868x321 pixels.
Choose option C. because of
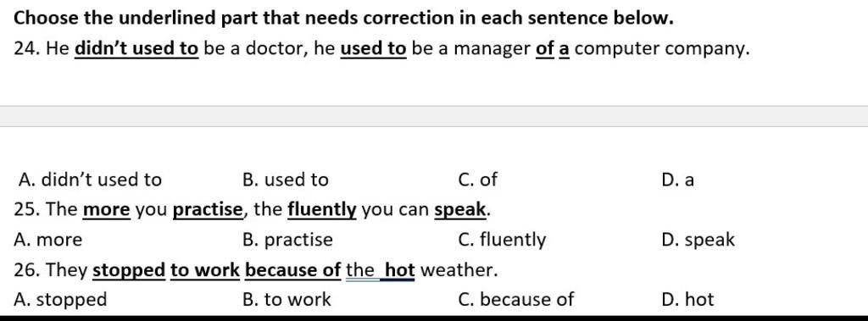coord(516,300)
